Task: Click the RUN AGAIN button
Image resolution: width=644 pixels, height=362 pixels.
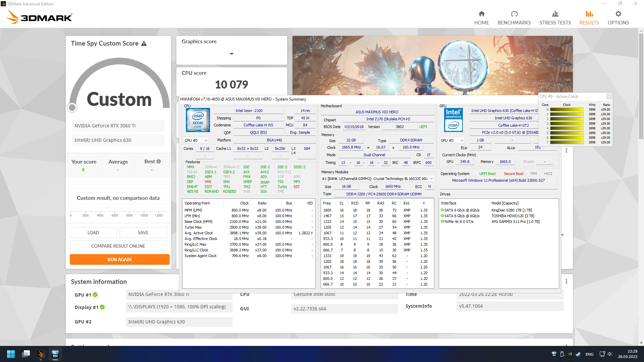Action: tap(119, 259)
